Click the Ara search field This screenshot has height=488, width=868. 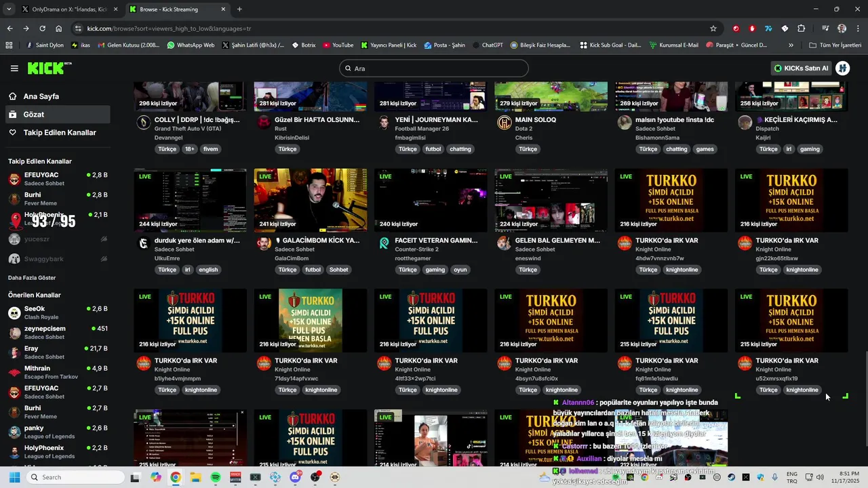click(x=433, y=68)
